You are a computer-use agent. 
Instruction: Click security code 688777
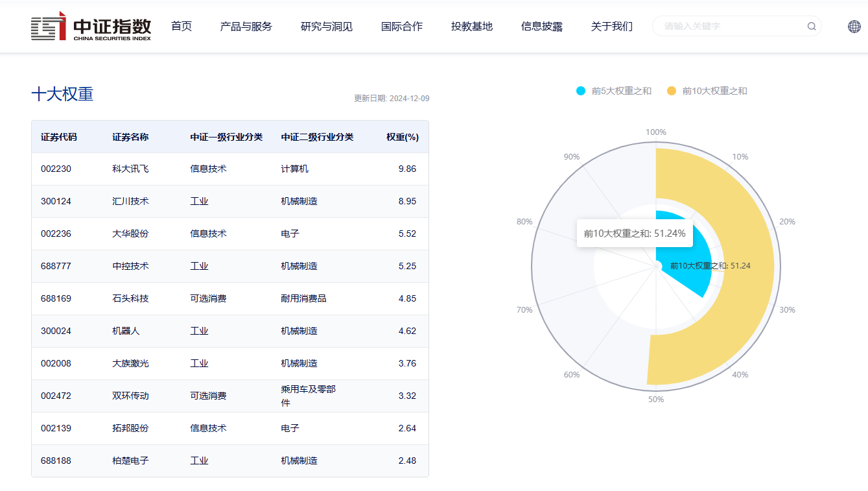[x=56, y=266]
